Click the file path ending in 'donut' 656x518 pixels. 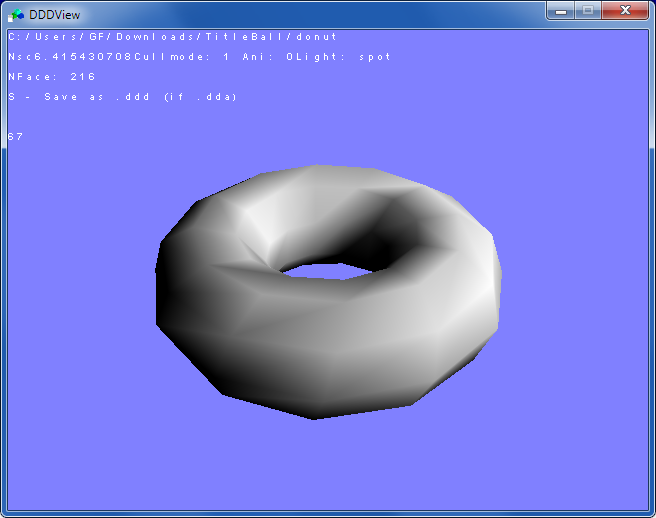172,37
